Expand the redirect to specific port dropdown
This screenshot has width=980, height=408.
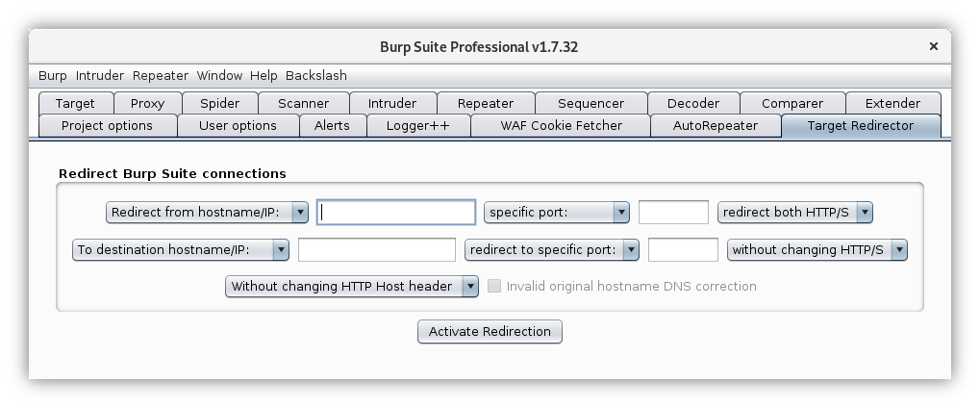click(552, 249)
